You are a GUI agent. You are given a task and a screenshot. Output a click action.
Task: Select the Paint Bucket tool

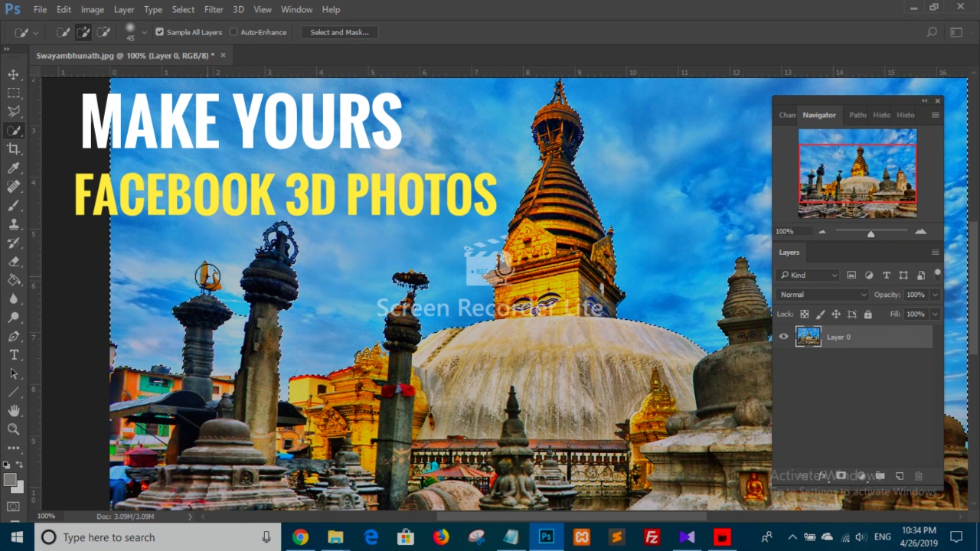click(x=14, y=280)
